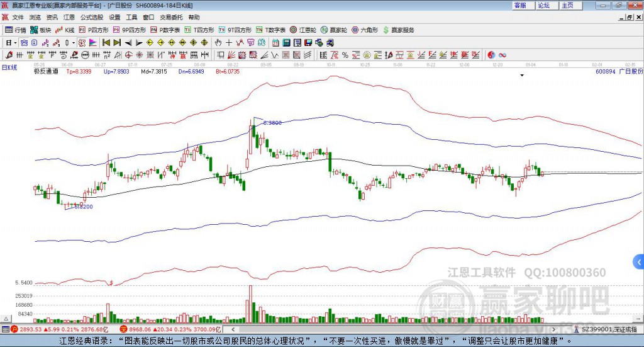Viewport: 644px width, 347px height.
Task: Click the black right arrow icon
Action: 139,43
